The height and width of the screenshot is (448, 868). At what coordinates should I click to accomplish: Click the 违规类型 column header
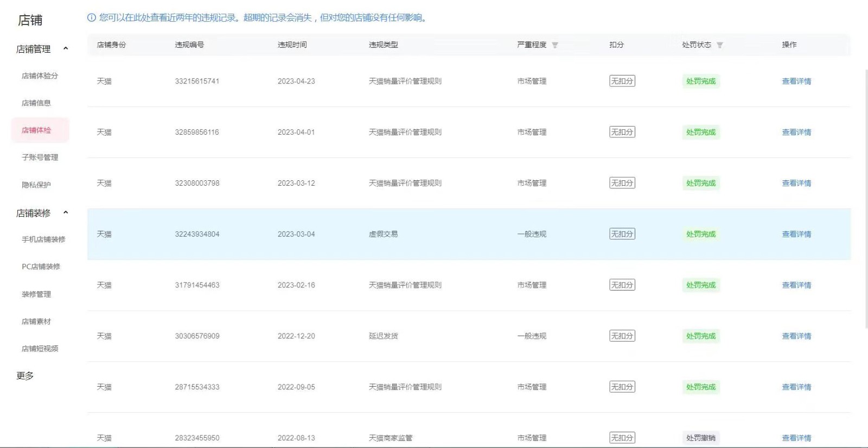[384, 45]
